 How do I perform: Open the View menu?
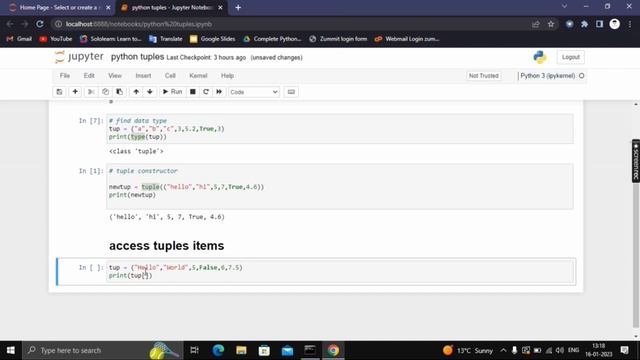click(x=115, y=76)
